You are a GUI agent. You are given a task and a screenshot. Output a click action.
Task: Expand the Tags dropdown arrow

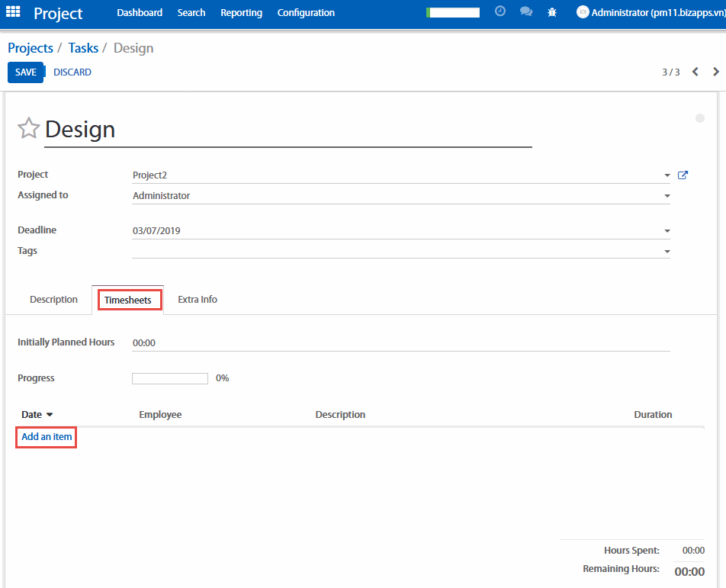point(667,251)
